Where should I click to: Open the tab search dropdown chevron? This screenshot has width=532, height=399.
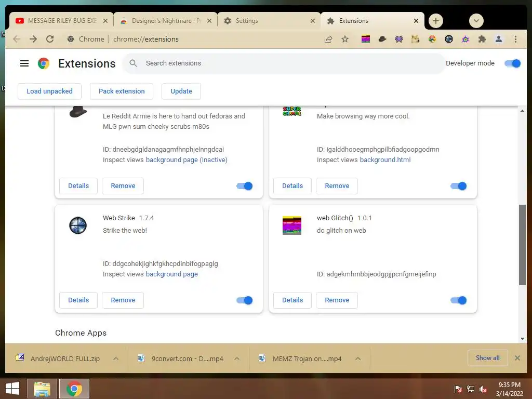pos(476,21)
